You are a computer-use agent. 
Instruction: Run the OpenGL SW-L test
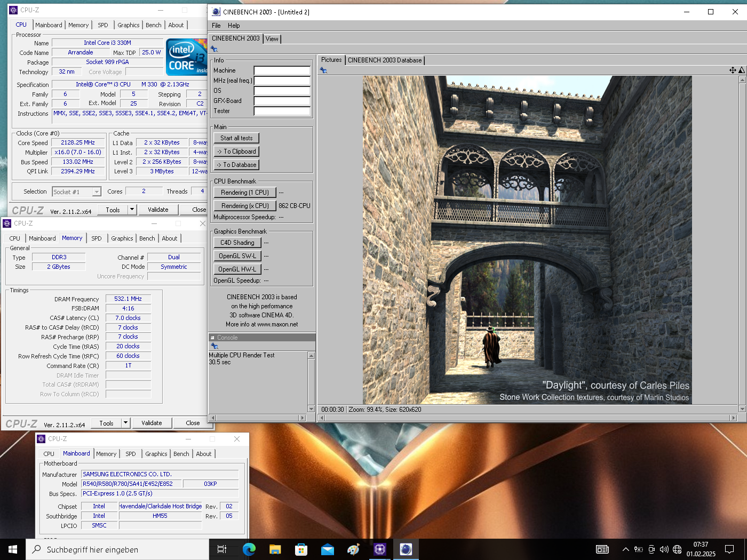click(x=237, y=256)
